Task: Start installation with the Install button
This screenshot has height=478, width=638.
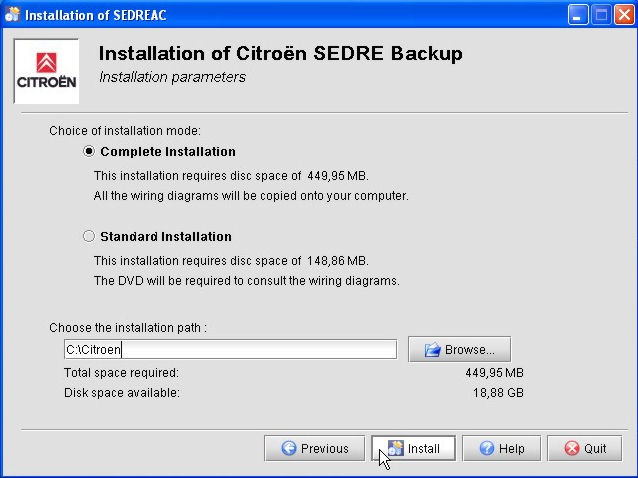Action: (x=413, y=449)
